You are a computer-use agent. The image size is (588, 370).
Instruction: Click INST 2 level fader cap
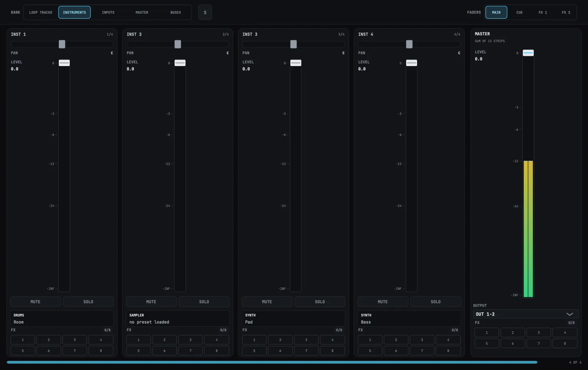click(x=180, y=63)
